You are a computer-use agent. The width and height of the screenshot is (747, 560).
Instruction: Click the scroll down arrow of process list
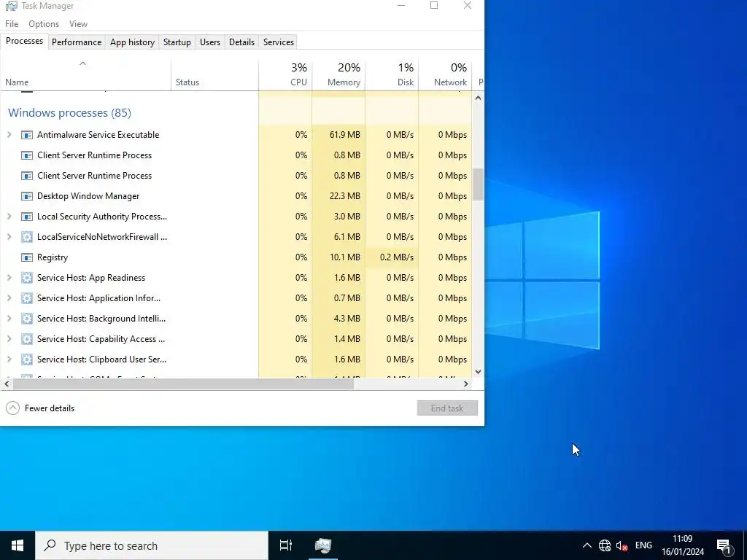point(478,372)
